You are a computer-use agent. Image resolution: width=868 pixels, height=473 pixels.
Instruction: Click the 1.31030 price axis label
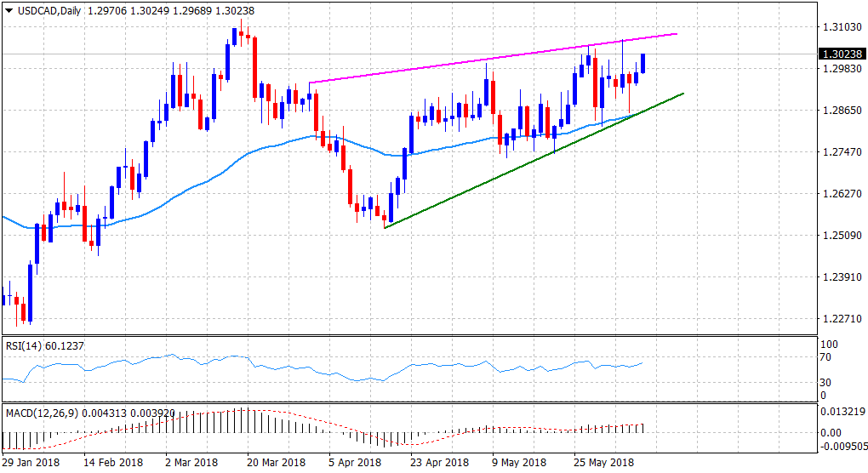(x=842, y=27)
